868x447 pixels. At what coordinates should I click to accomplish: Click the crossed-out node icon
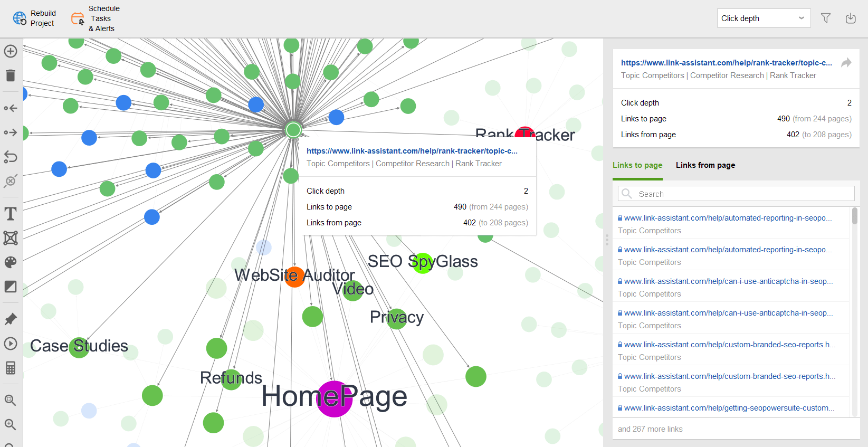point(11,181)
